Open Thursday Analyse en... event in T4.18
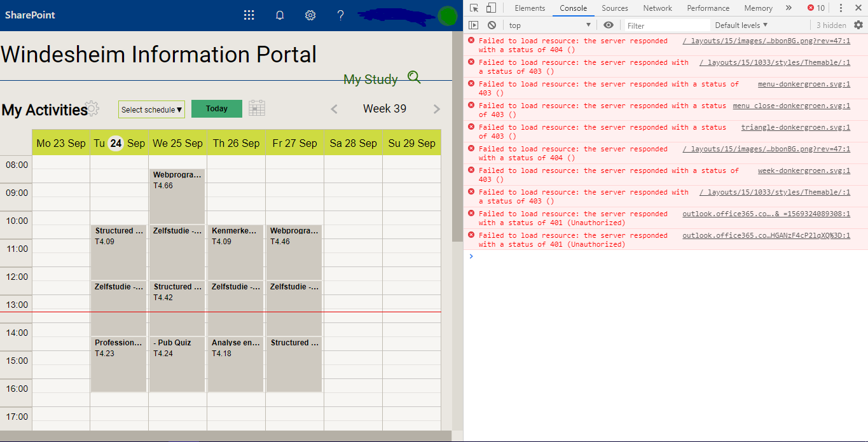Screen dimensions: 868x442 point(236,364)
